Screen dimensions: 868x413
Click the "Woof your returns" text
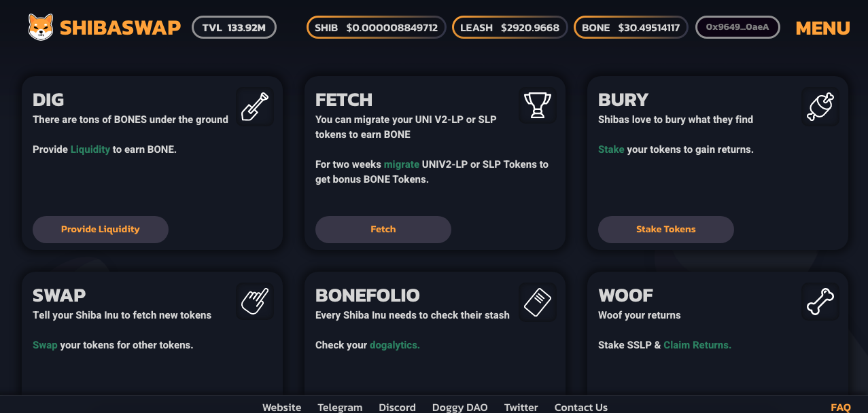coord(640,315)
